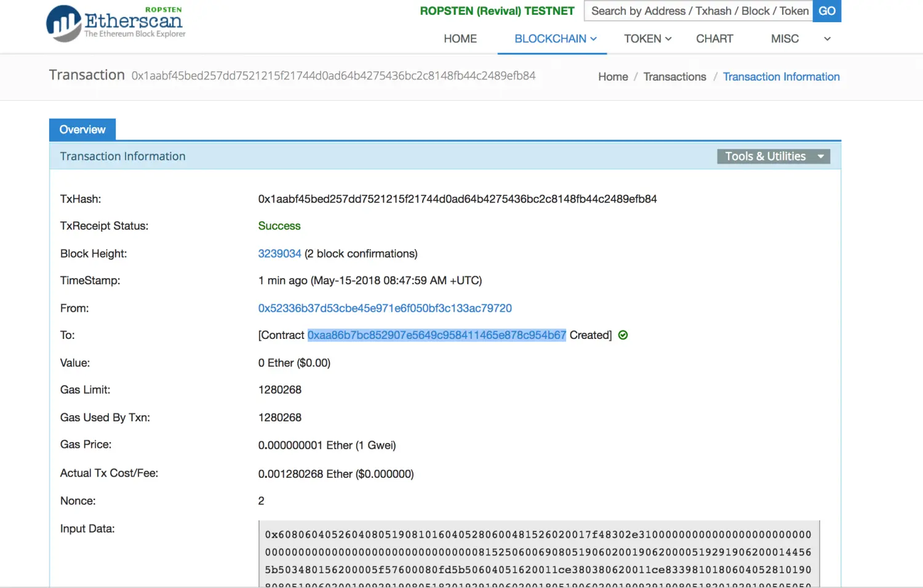The image size is (923, 588).
Task: Select the Overview tab
Action: (82, 130)
